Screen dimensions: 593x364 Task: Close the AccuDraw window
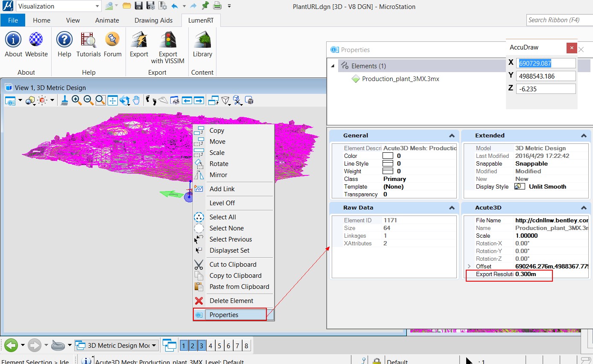(x=572, y=48)
